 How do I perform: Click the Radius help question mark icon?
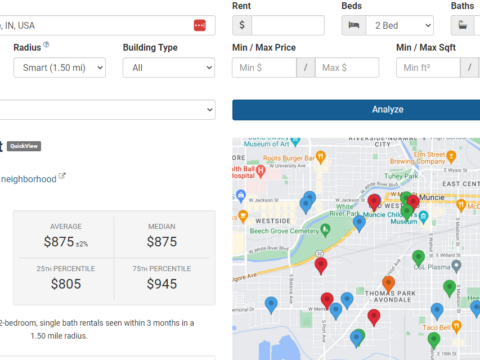click(x=46, y=44)
